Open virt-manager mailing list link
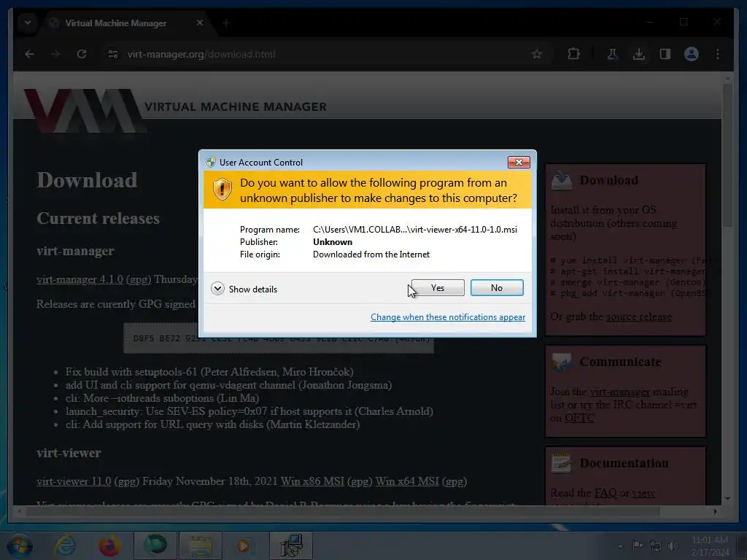Screen dimensions: 747x560 (619, 392)
